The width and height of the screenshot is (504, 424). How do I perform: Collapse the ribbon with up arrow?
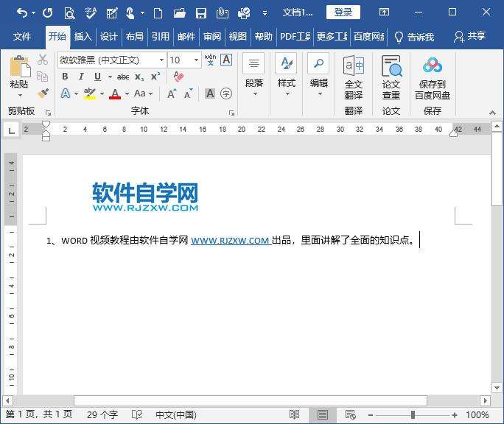492,113
